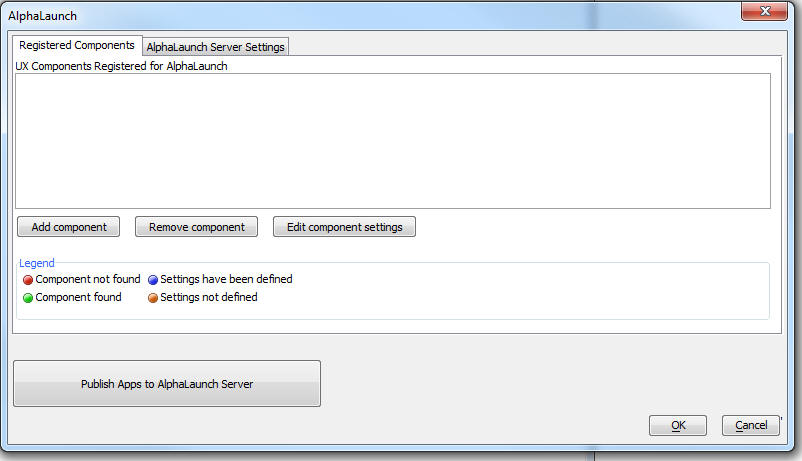Viewport: 802px width, 461px height.
Task: Click the 'Legend' group label
Action: (x=36, y=263)
